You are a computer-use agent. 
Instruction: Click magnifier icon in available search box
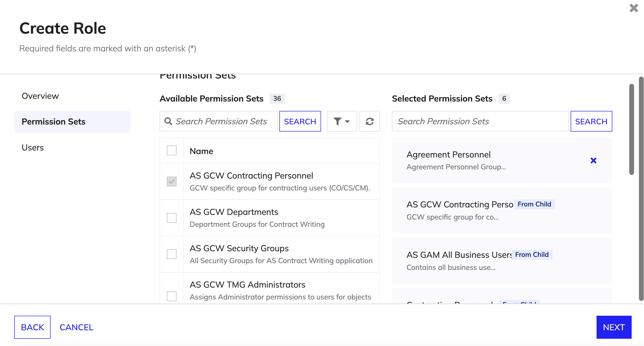168,121
